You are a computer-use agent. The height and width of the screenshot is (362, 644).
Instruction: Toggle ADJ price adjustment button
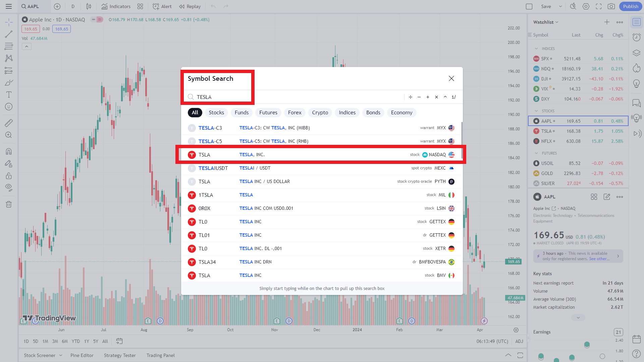point(519,341)
